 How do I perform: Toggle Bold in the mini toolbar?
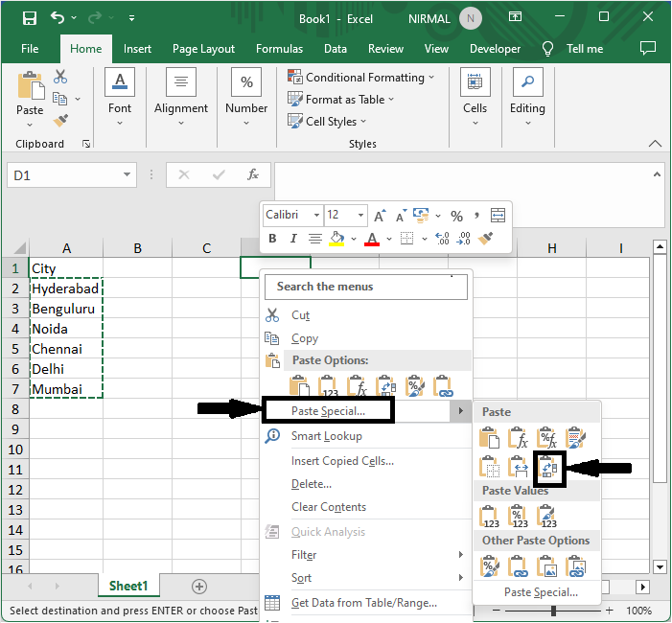[x=272, y=239]
